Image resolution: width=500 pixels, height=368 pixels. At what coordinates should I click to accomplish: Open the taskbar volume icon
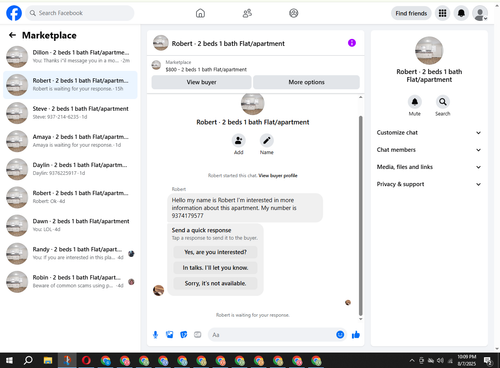tap(440, 360)
